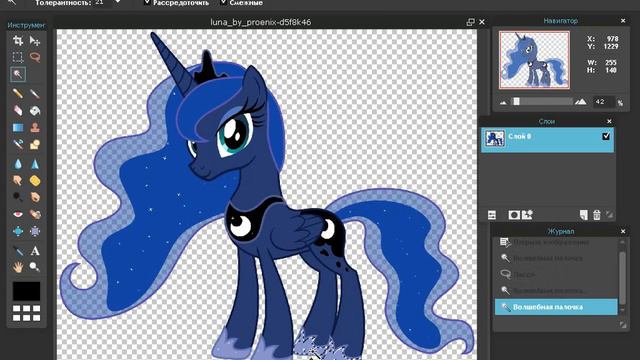640x360 pixels.
Task: Select the Magic Wand tool in toolbox
Action: [18, 74]
